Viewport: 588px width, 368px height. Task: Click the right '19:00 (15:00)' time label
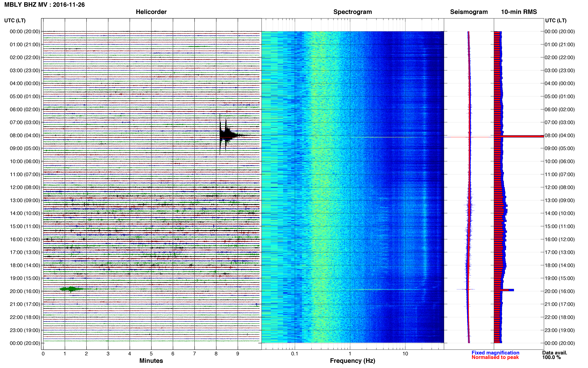click(x=560, y=278)
